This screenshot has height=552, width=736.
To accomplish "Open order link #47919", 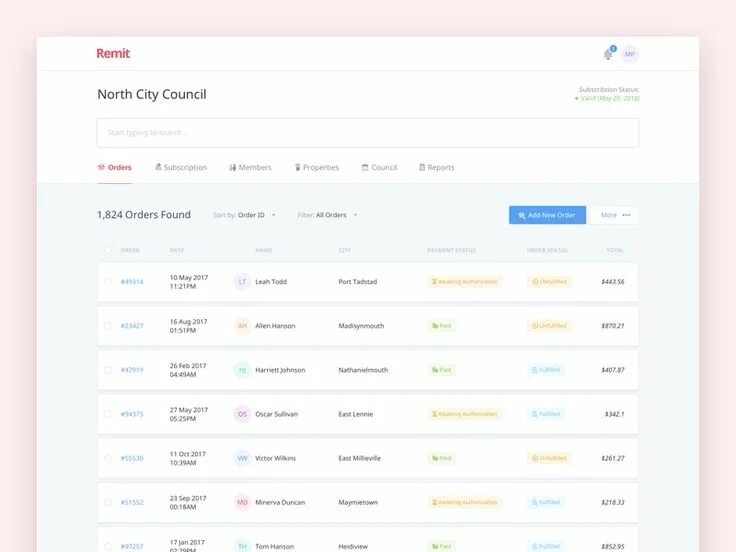I will click(x=132, y=370).
